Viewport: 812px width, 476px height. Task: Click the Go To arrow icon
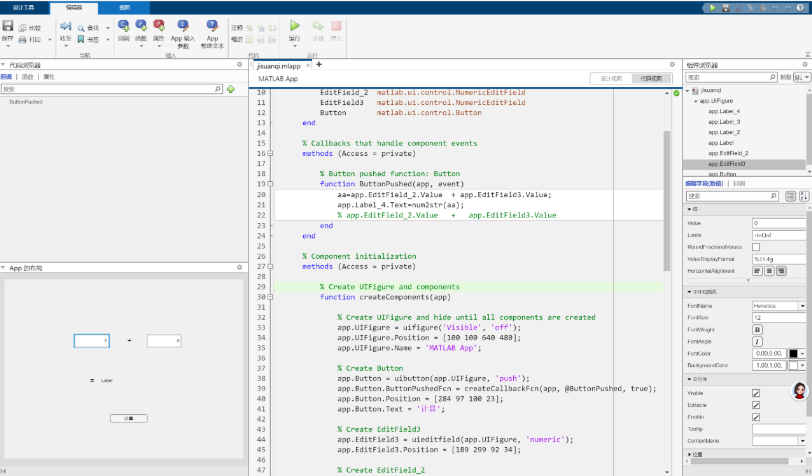click(x=66, y=26)
